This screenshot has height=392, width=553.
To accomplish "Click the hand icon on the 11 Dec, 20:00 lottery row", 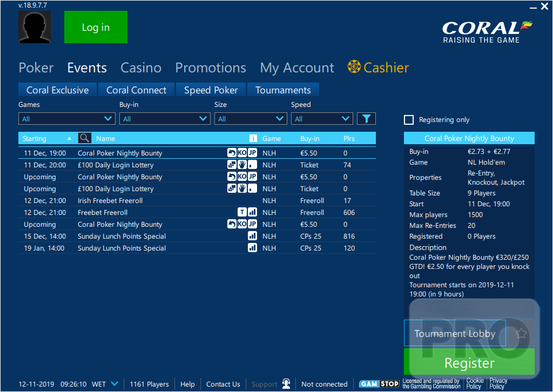I will [x=242, y=165].
